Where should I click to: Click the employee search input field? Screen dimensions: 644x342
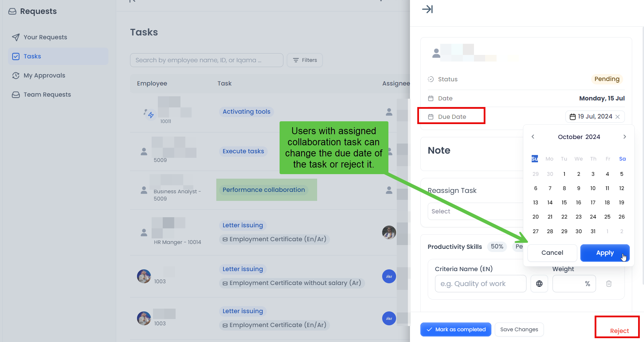207,60
